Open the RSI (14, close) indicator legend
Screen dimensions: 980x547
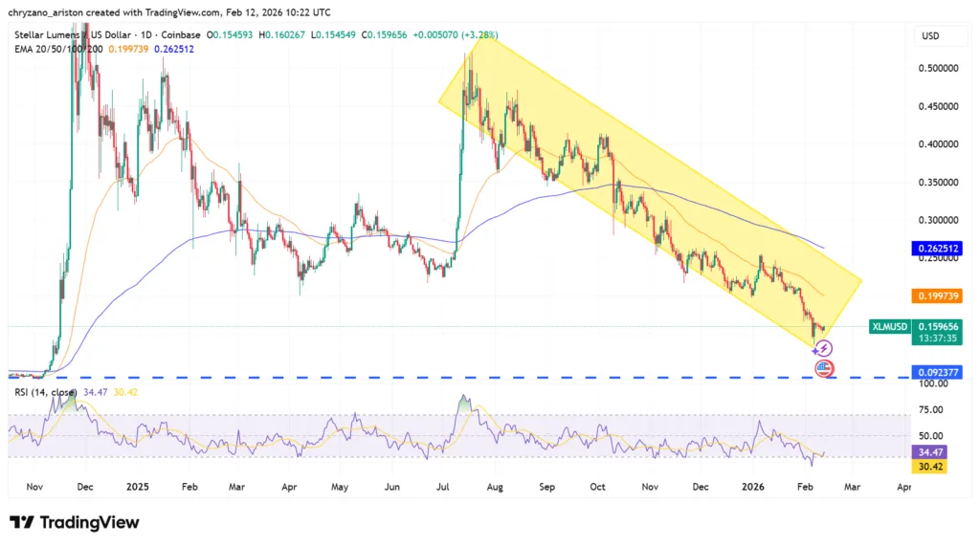click(x=46, y=390)
